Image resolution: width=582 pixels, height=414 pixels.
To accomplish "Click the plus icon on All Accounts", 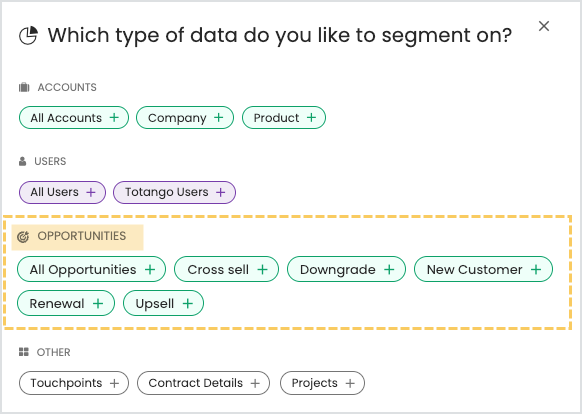I will click(x=114, y=118).
